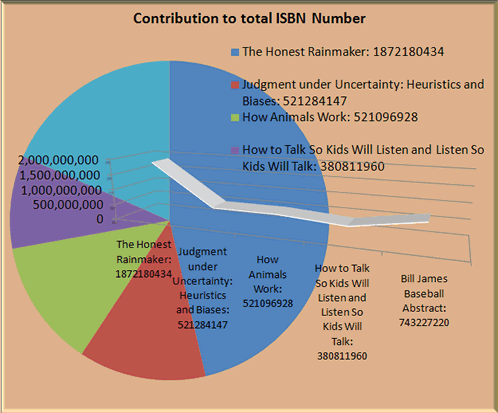Click the blue legend swatch for The Honest Rainmaker
The image size is (498, 413).
pyautogui.click(x=235, y=52)
